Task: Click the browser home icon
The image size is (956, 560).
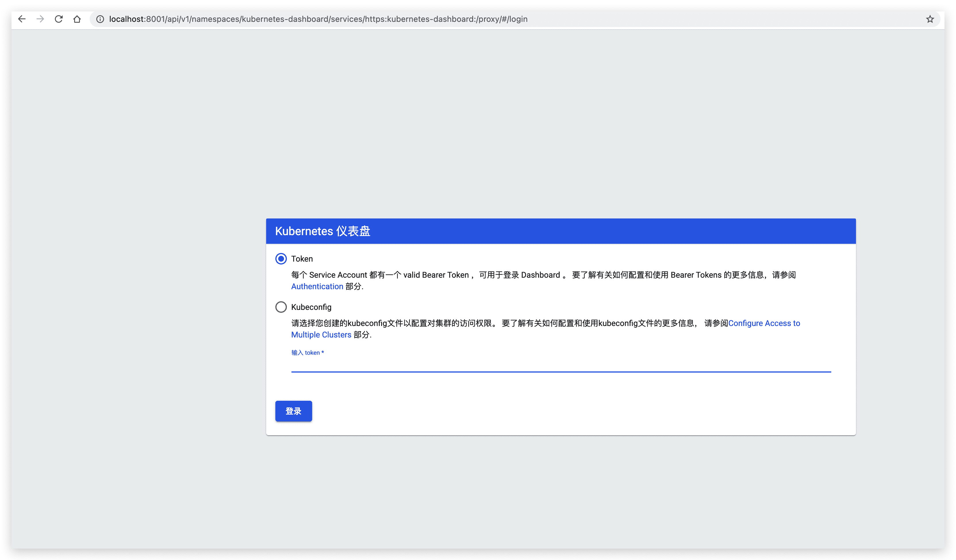Action: 77,19
